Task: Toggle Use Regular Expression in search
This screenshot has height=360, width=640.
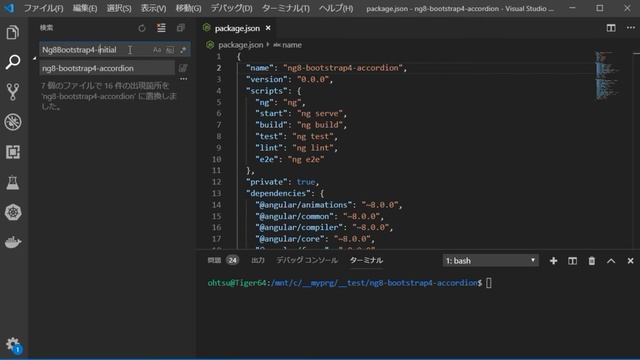Action: pos(183,50)
